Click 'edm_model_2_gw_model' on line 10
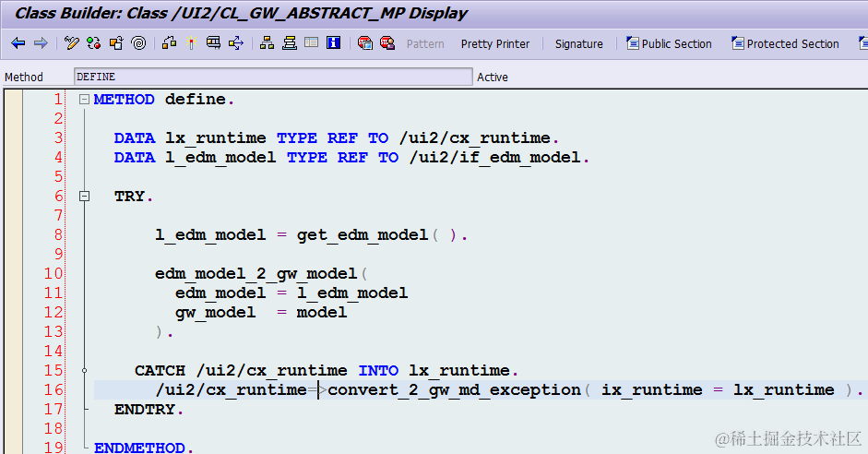The image size is (868, 454). [256, 273]
